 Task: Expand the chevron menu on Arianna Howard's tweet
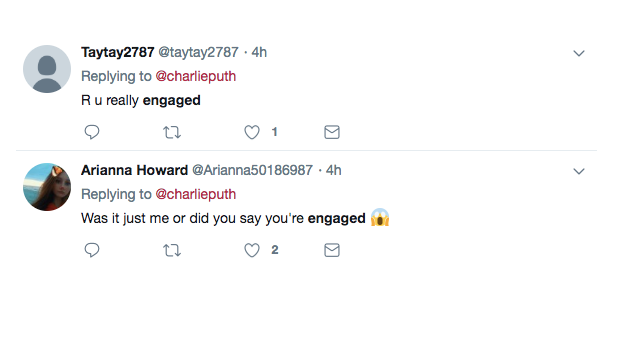point(579,171)
